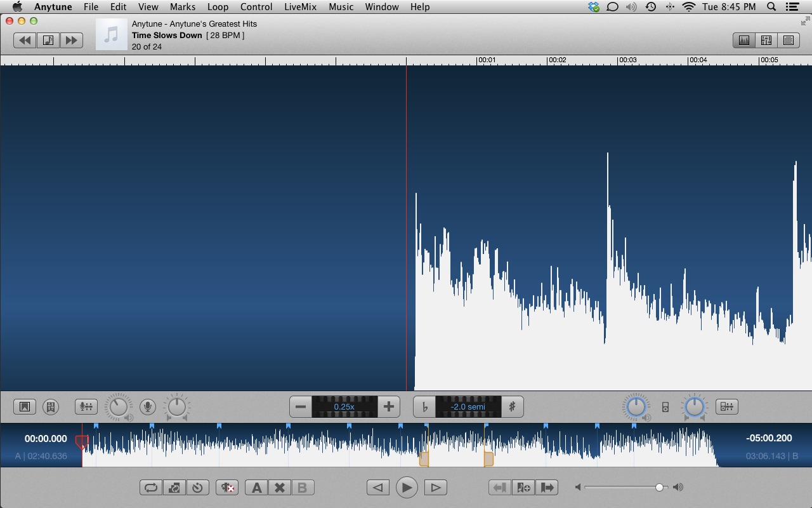The height and width of the screenshot is (508, 812).
Task: Skip to the previous track
Action: coord(25,40)
